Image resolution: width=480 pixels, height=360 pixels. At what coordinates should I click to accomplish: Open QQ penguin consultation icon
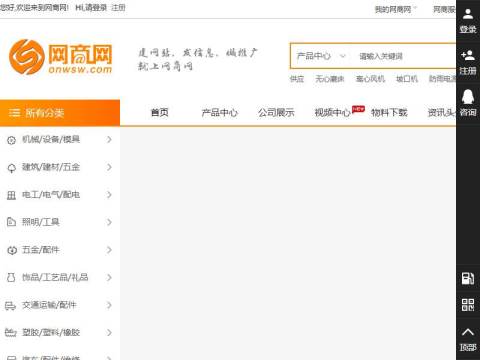[468, 97]
